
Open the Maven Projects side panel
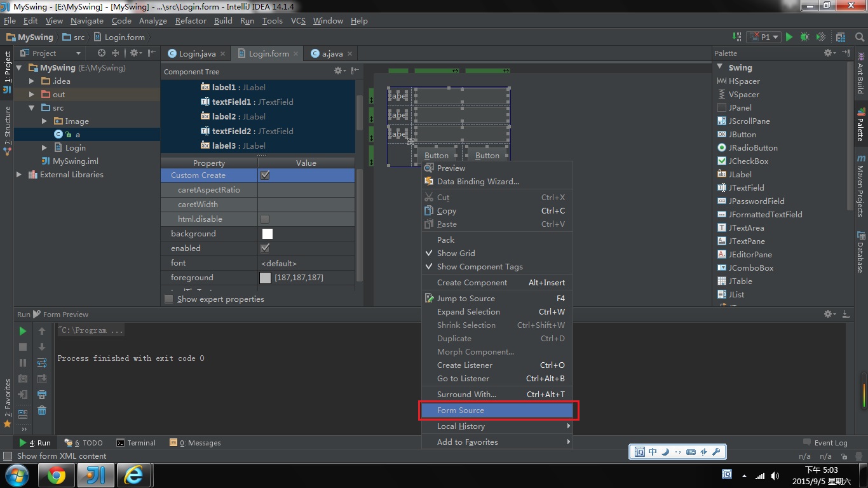pos(861,185)
